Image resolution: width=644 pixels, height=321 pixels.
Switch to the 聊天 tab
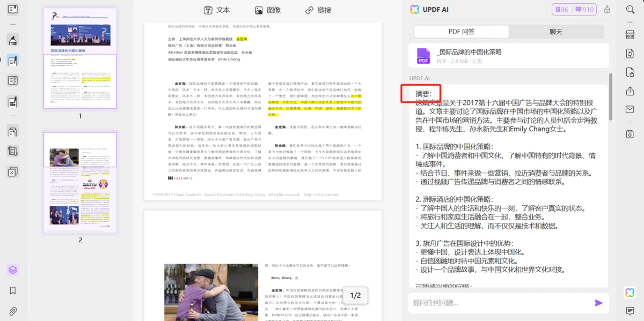[555, 32]
